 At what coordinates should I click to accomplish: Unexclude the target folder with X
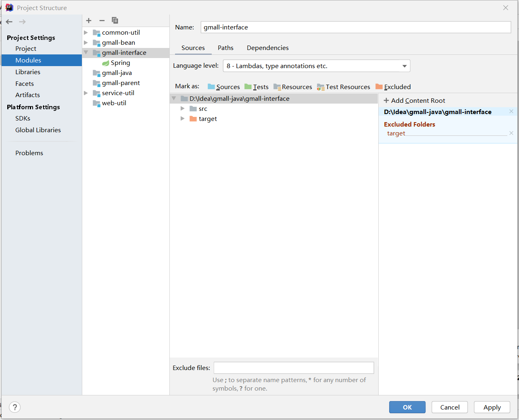click(x=511, y=133)
